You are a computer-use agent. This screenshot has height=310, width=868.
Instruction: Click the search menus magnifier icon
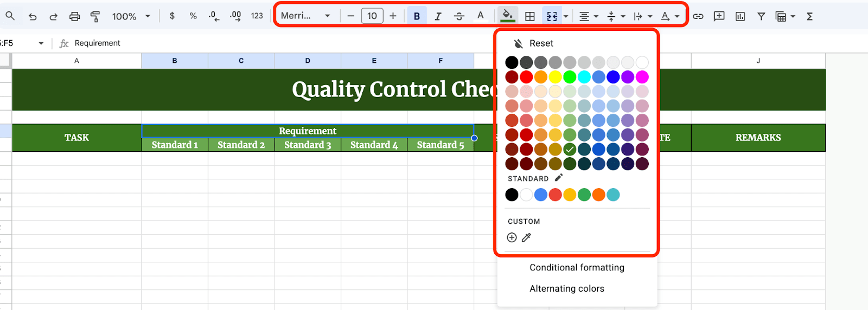10,16
